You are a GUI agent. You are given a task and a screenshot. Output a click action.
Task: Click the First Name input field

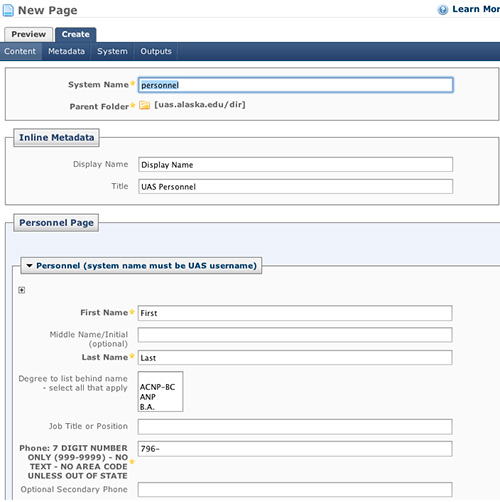295,313
